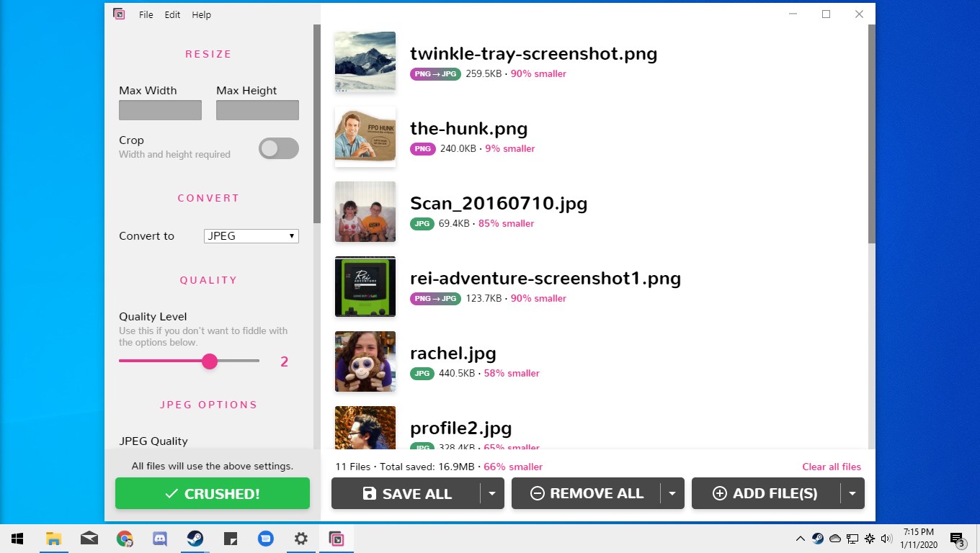980x553 pixels.
Task: Open Steam from the taskbar
Action: pos(195,539)
